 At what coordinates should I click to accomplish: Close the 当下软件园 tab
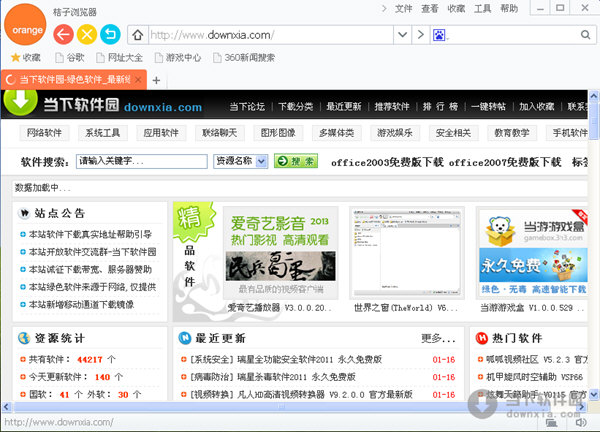[x=139, y=80]
